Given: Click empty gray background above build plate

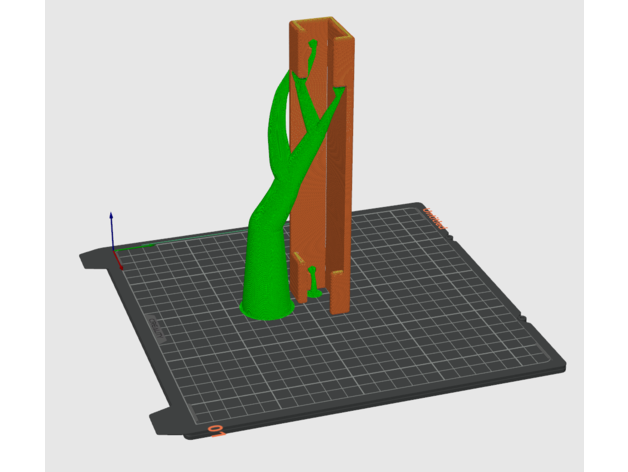Looking at the screenshot, I should click(x=500, y=100).
